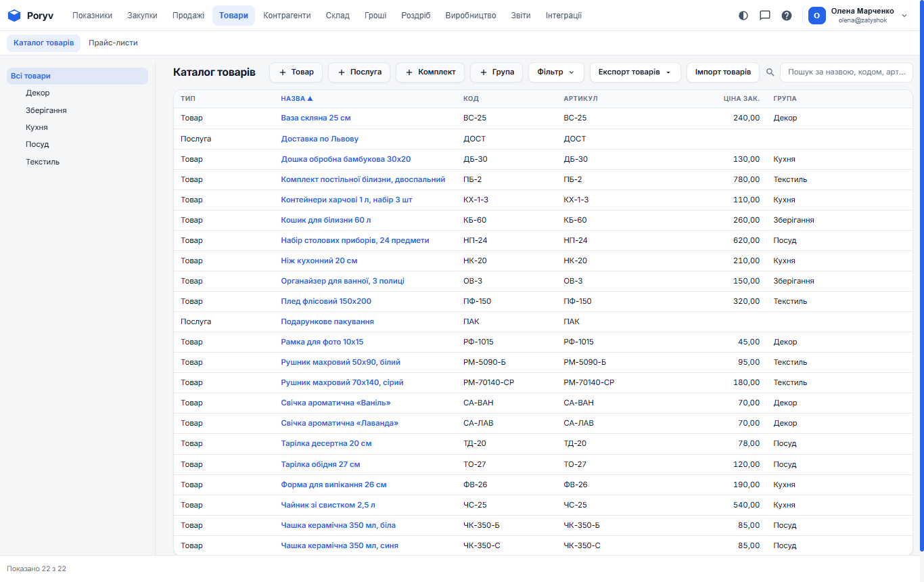The height and width of the screenshot is (582, 924).
Task: Open the chat messages icon
Action: coord(765,16)
